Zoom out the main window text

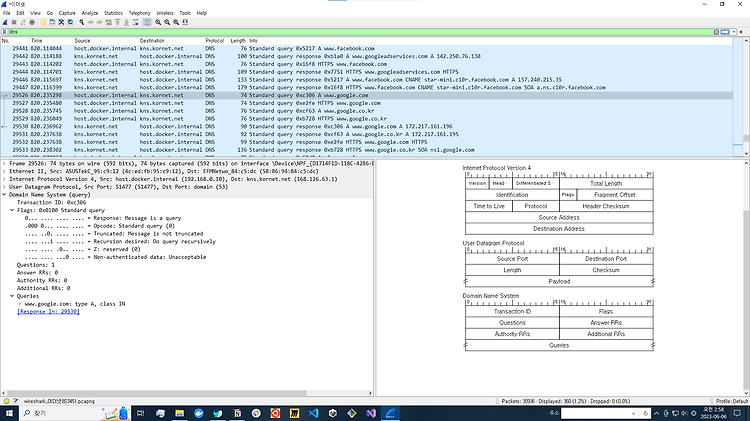[167, 22]
